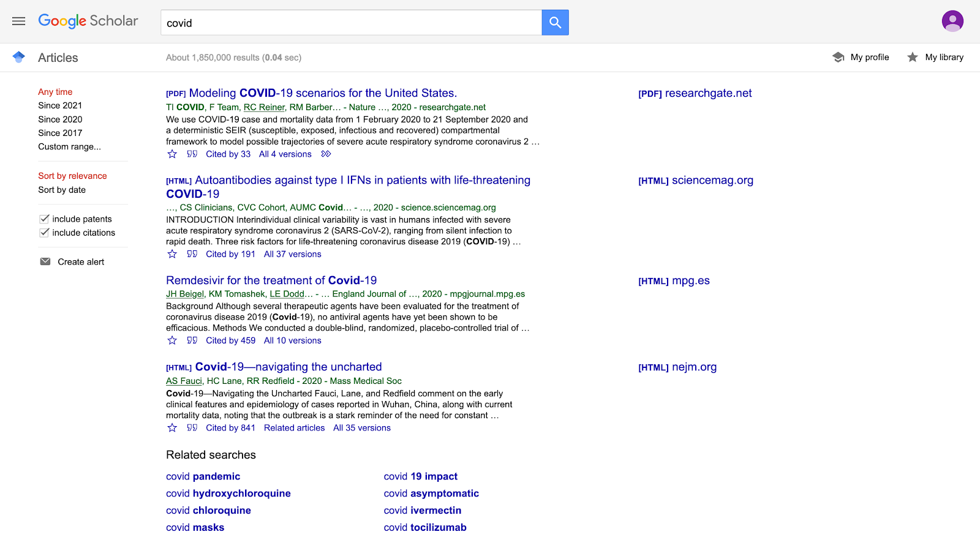Viewport: 980px width, 540px height.
Task: Click the Articles scholar cap icon
Action: pos(19,57)
